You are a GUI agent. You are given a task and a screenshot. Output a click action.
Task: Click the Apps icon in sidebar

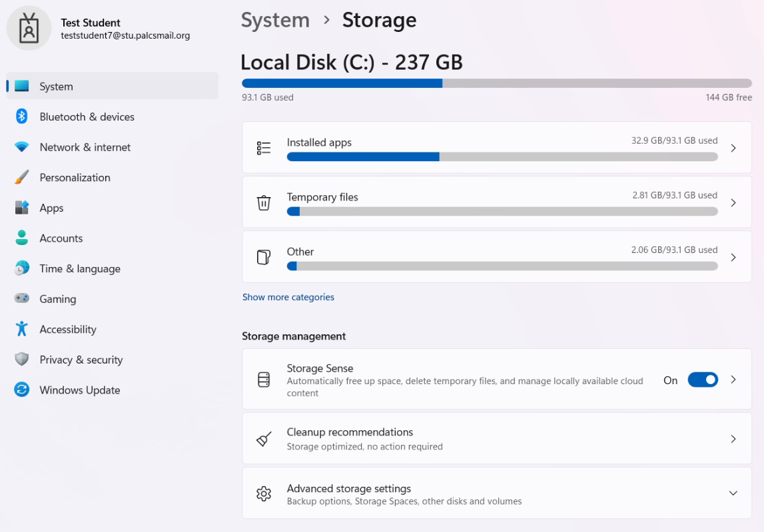click(21, 208)
